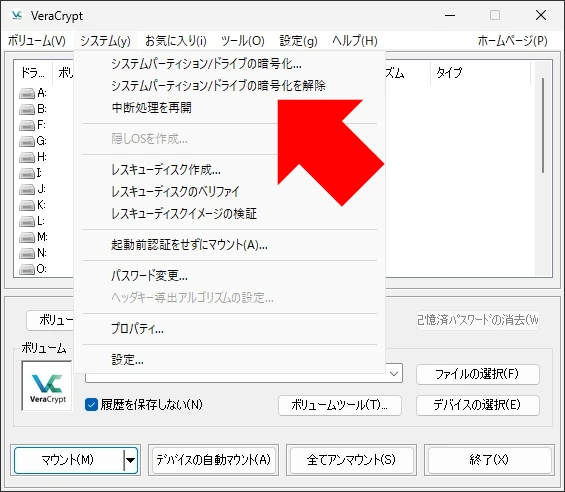Image resolution: width=565 pixels, height=492 pixels.
Task: Choose レスキューディスク作成... entry
Action: 230,170
